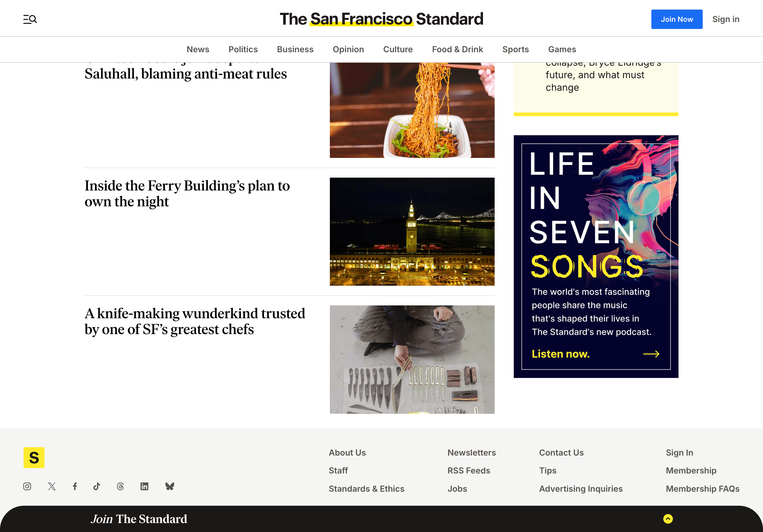Open The Standard's Instagram page

click(27, 487)
